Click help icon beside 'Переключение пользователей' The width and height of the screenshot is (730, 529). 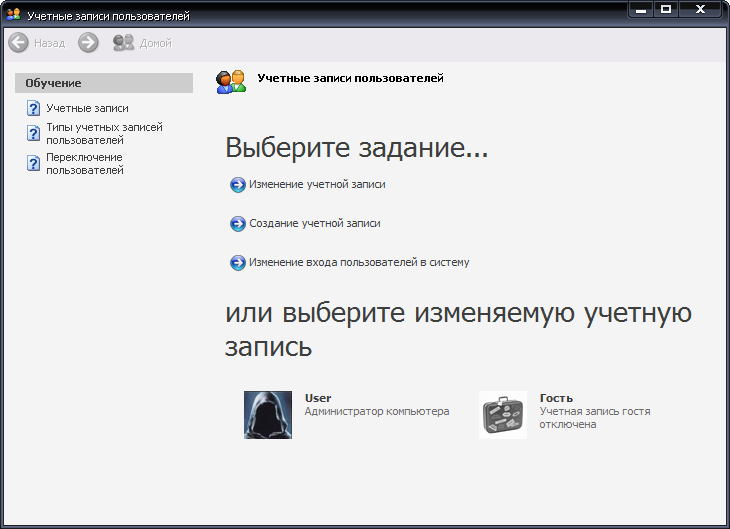click(33, 163)
